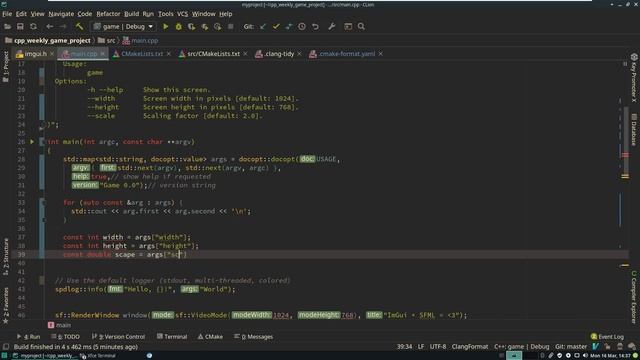The image size is (640, 360).
Task: Open the Messages tool window
Action: [253, 337]
